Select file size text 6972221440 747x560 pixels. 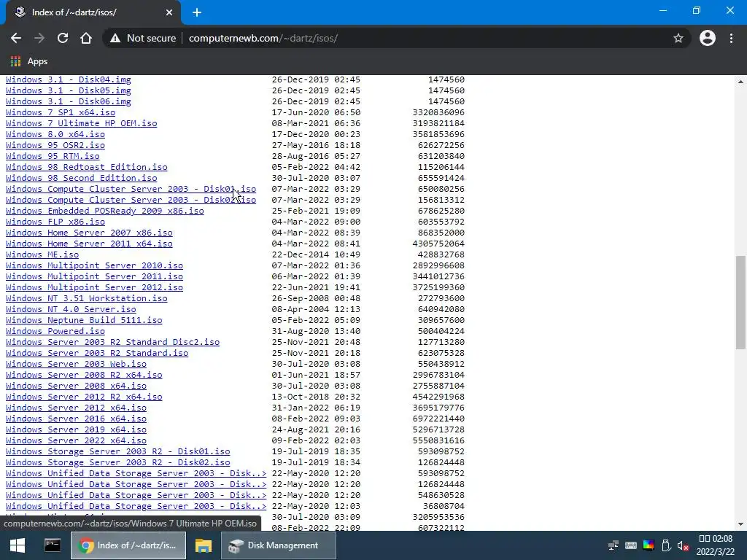pyautogui.click(x=438, y=419)
